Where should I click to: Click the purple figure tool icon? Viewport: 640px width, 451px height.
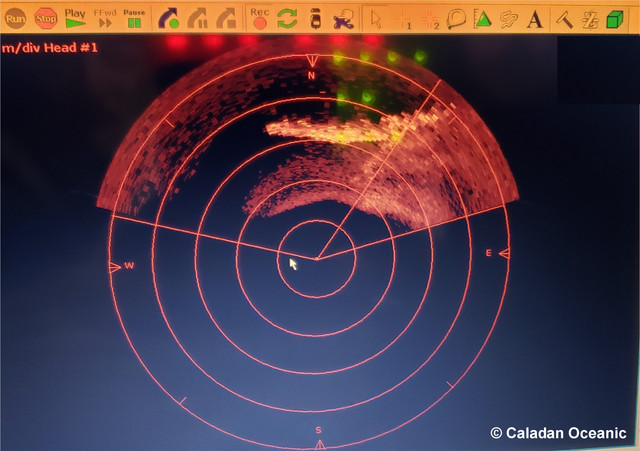point(343,19)
